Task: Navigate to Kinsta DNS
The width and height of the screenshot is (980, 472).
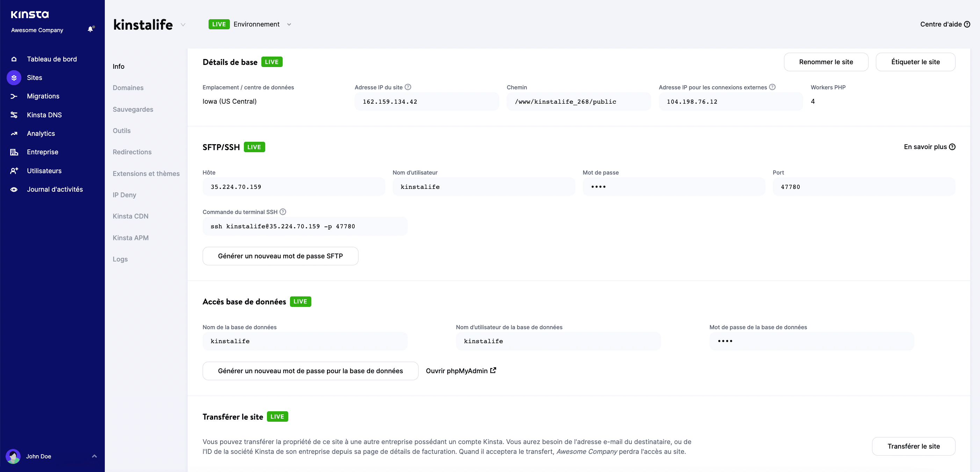Action: (44, 115)
